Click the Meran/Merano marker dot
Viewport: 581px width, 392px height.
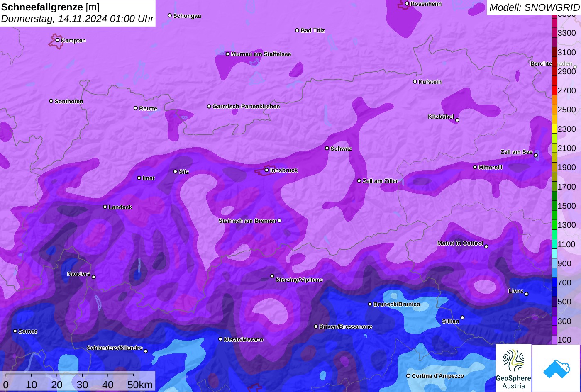(x=220, y=339)
